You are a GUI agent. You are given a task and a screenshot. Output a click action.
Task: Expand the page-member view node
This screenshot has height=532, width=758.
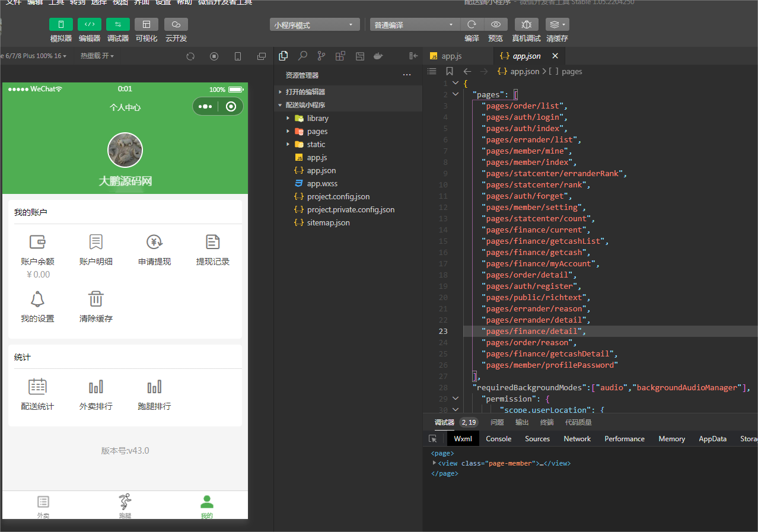(x=435, y=463)
